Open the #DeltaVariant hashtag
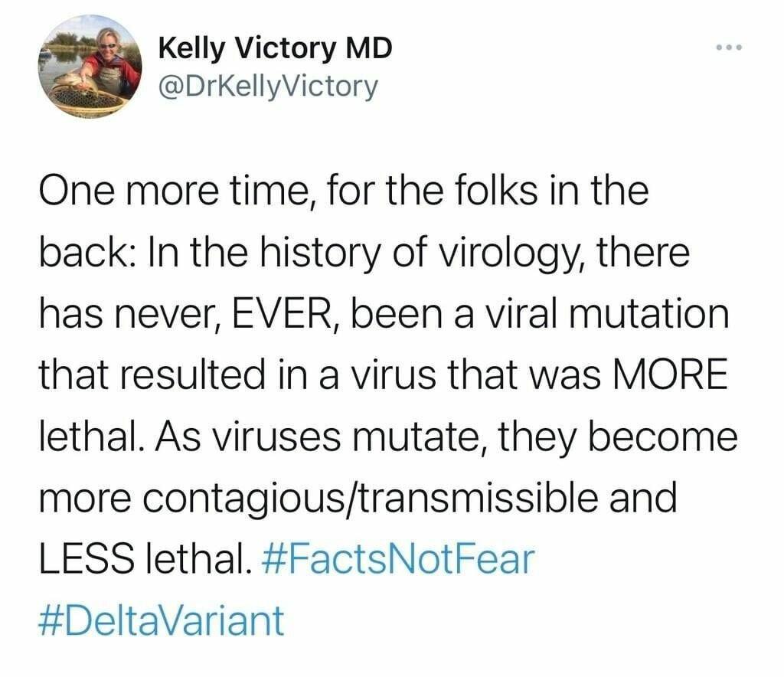The image size is (784, 677). point(162,620)
